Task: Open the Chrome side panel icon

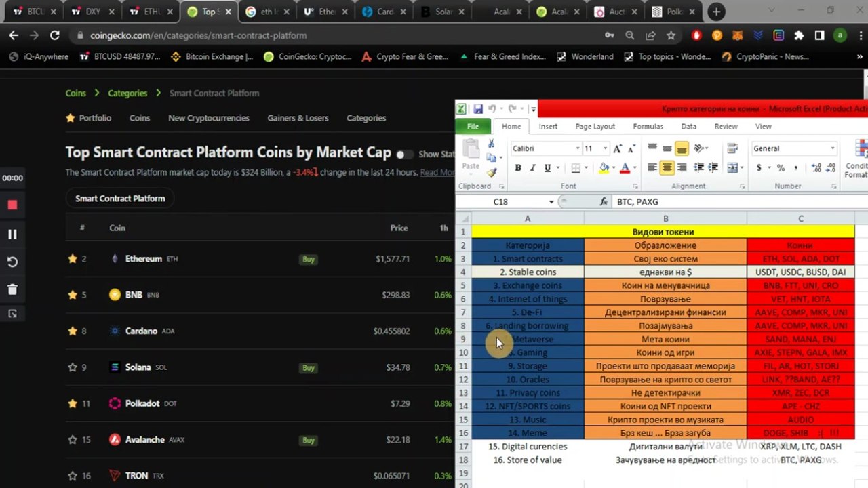Action: pos(819,35)
